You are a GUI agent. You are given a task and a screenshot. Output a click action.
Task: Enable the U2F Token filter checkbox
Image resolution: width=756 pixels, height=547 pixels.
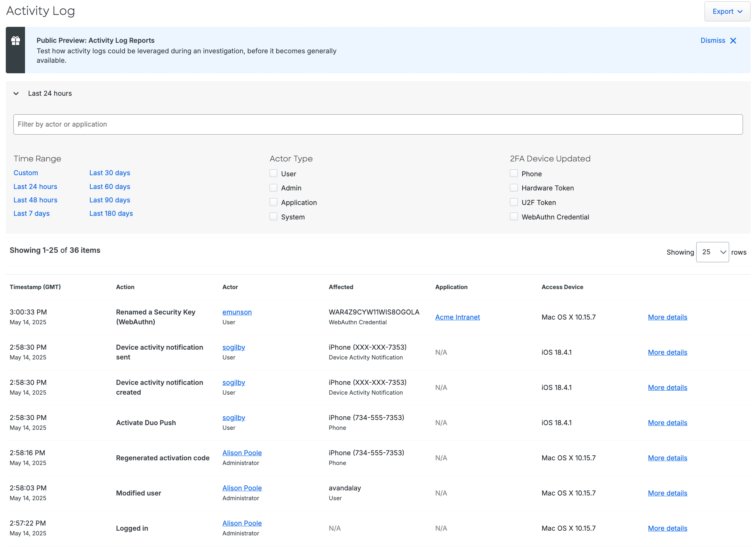tap(514, 202)
